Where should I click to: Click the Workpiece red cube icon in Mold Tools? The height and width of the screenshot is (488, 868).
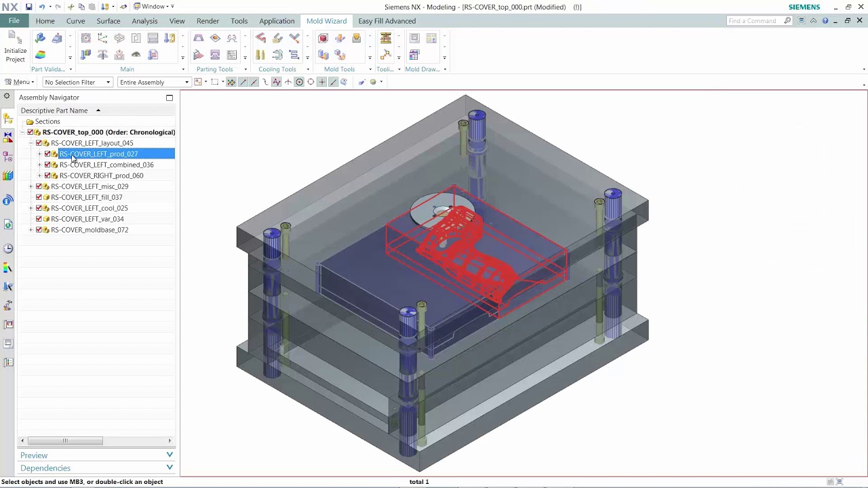pyautogui.click(x=323, y=39)
